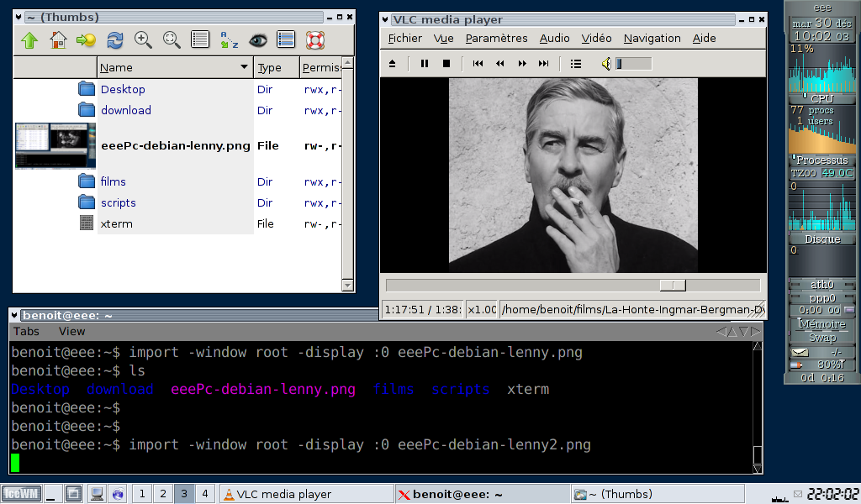The width and height of the screenshot is (861, 504).
Task: Zoom in thumbnails with plus magnifier
Action: click(143, 40)
